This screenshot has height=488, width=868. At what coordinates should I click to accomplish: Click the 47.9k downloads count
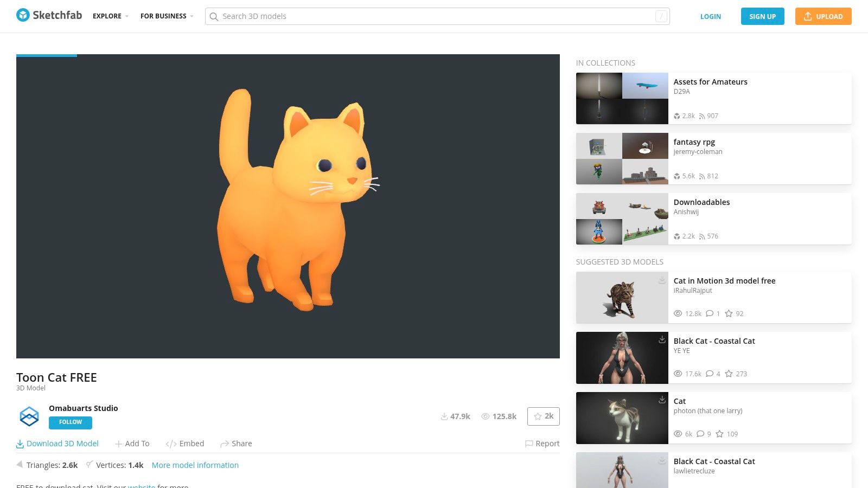(x=455, y=416)
